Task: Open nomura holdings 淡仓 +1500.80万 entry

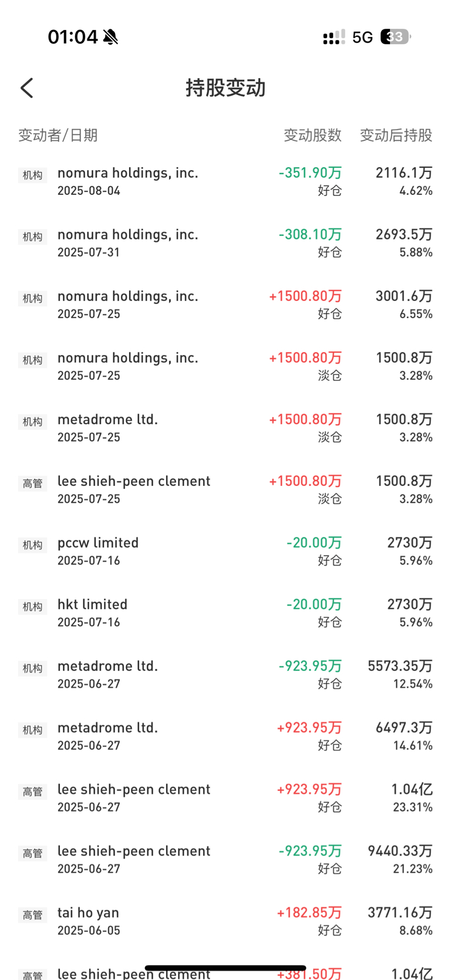Action: [x=225, y=366]
